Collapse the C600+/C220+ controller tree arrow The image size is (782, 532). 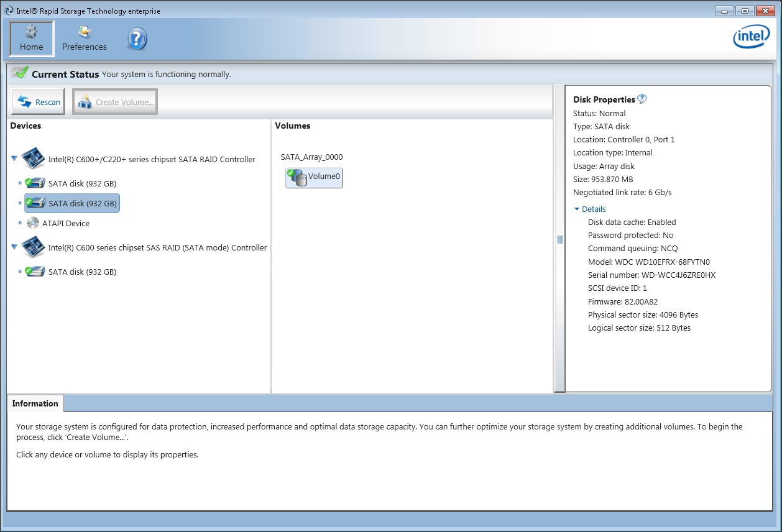tap(14, 158)
